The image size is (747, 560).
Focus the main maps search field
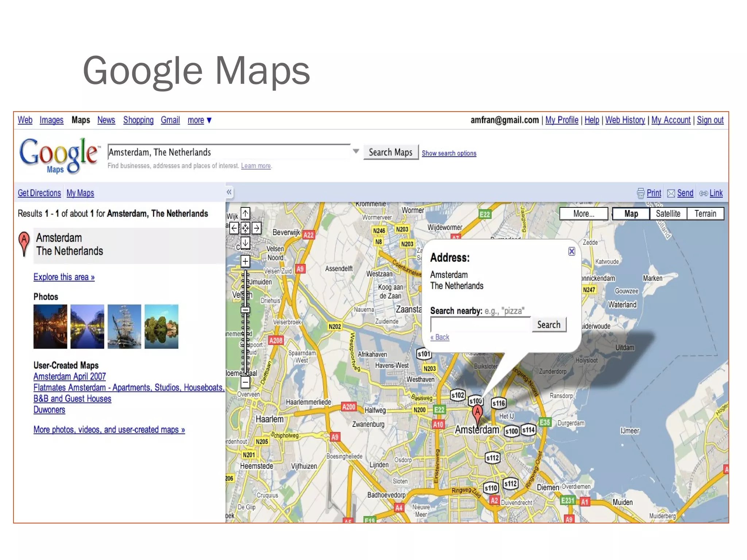tap(229, 152)
